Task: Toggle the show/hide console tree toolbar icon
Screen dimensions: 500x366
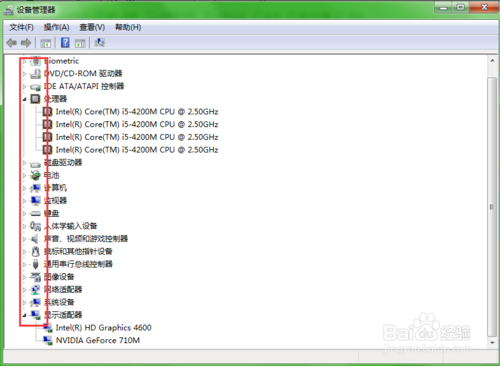Action: 46,43
